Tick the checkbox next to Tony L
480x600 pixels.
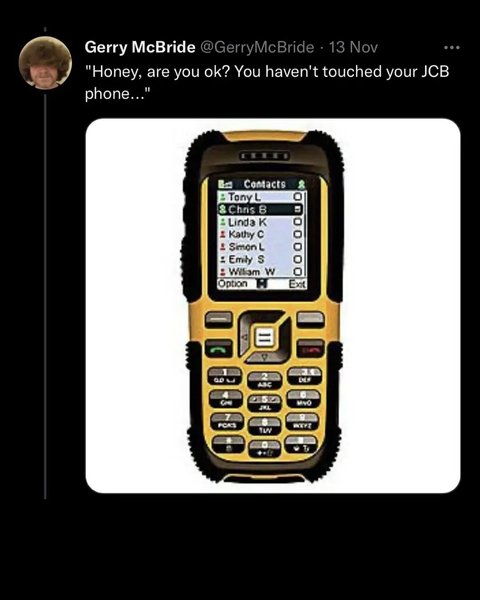(298, 197)
